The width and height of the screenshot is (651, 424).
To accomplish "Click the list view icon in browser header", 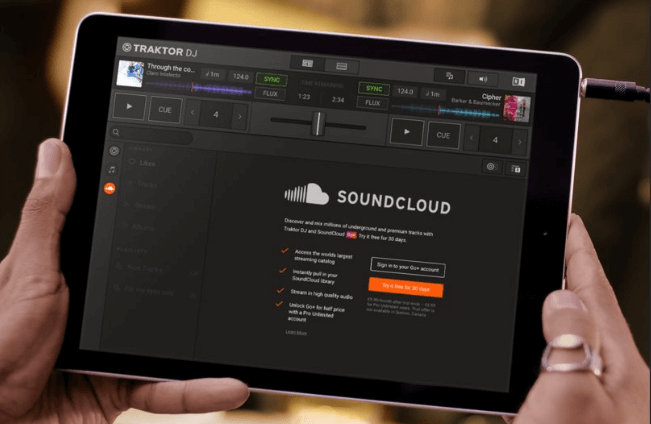I will [516, 169].
